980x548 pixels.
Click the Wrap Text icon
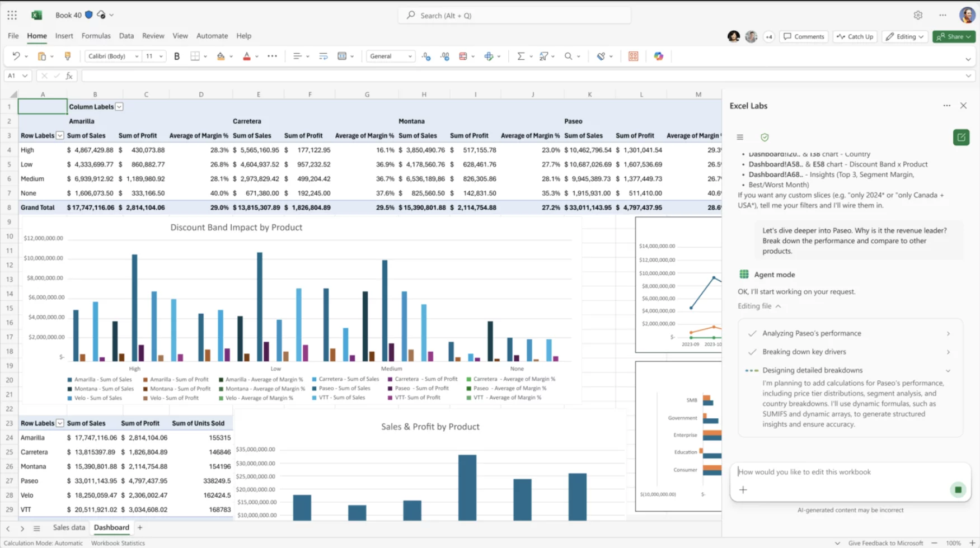[x=323, y=56]
